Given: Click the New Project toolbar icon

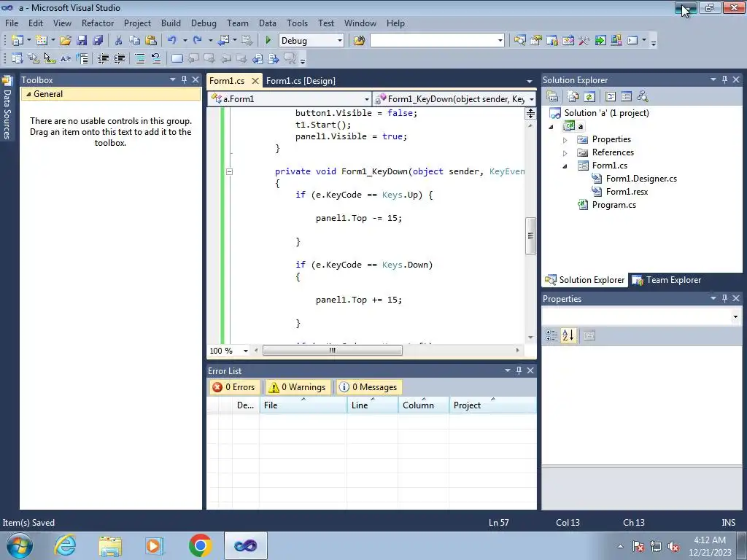Looking at the screenshot, I should pyautogui.click(x=18, y=41).
